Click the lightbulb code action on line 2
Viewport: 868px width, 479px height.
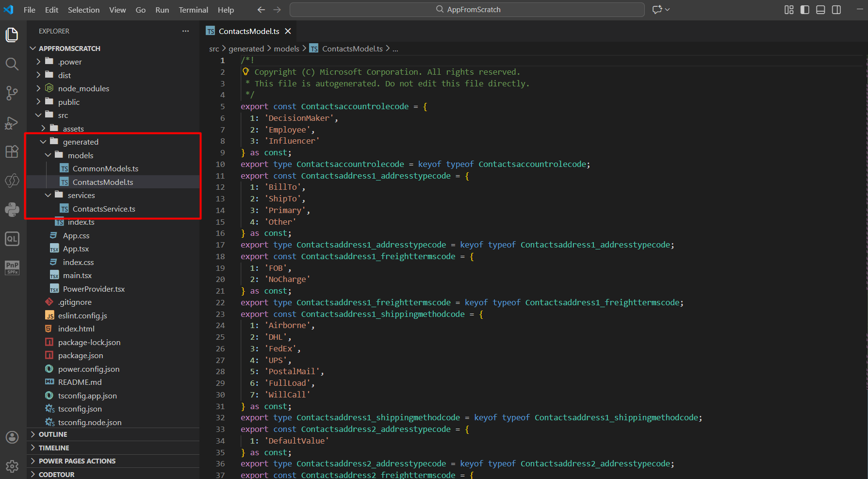[x=246, y=72]
